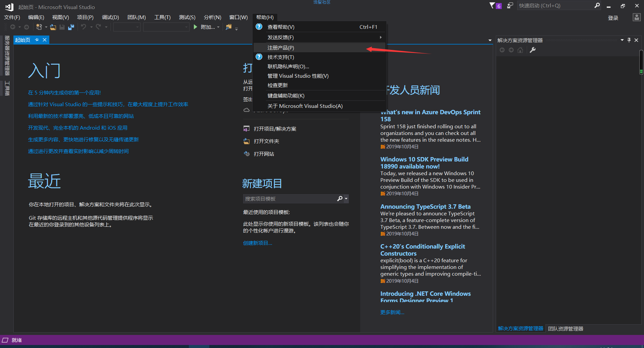This screenshot has width=644, height=348.
Task: Click Solution Explorer Back arrow icon
Action: coord(502,50)
